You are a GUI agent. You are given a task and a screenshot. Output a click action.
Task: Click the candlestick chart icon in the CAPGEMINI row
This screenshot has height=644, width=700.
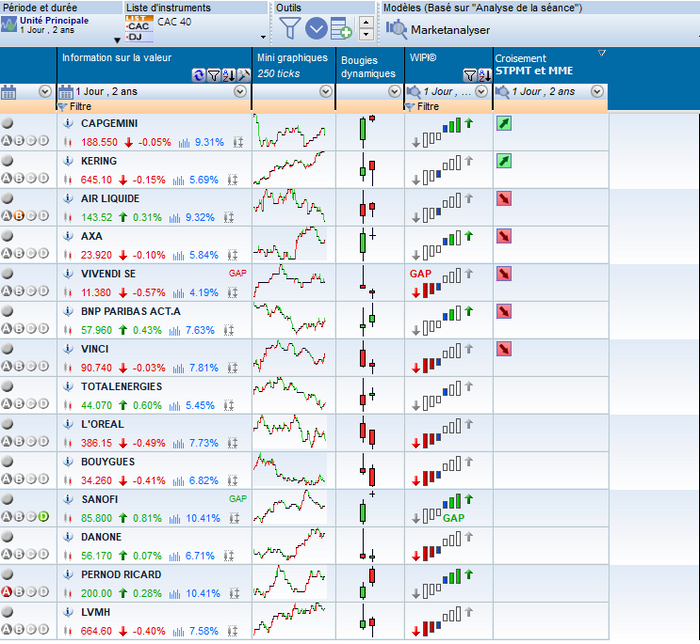tap(68, 142)
